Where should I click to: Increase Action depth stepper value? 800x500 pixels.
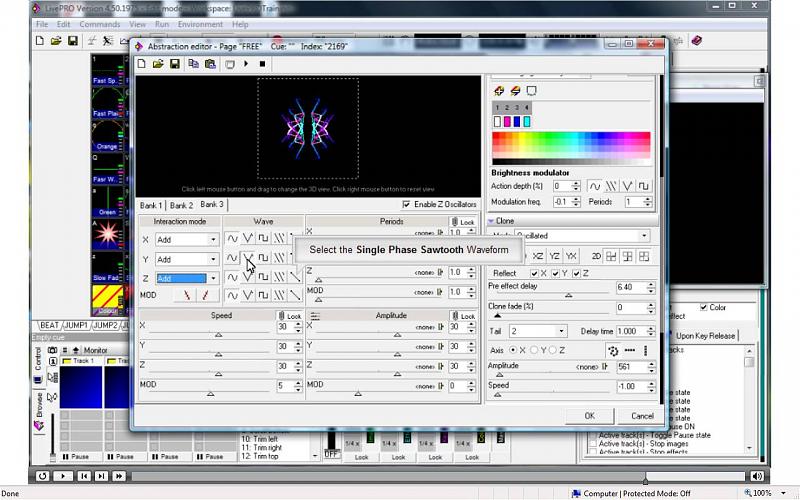(576, 184)
